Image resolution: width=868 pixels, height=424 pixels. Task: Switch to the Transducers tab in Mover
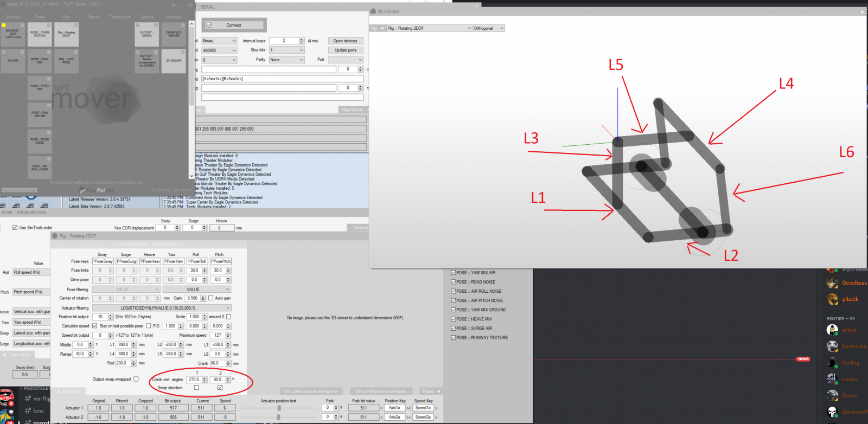120,17
